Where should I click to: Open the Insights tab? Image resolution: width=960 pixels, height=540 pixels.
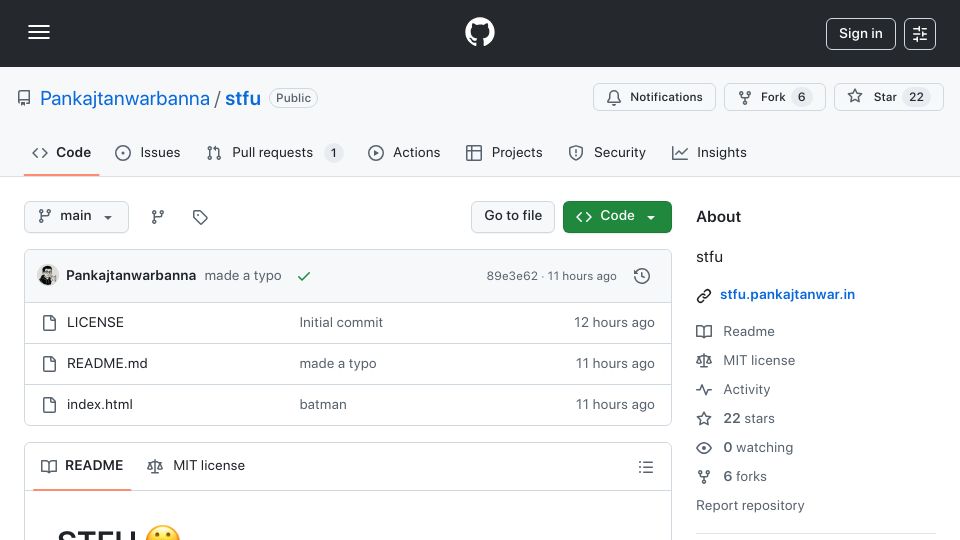[709, 152]
